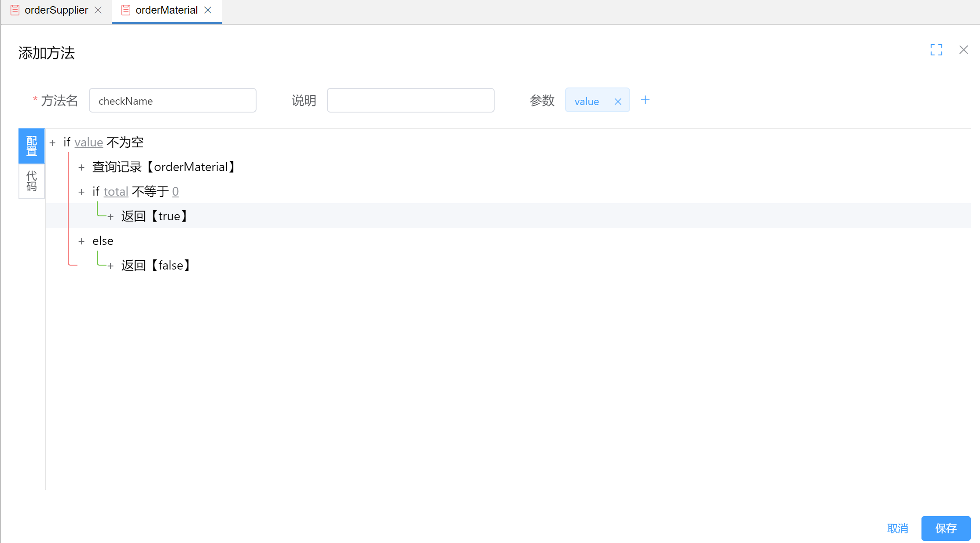
Task: Click plus beside 'if total 不等于 0'
Action: 81,192
